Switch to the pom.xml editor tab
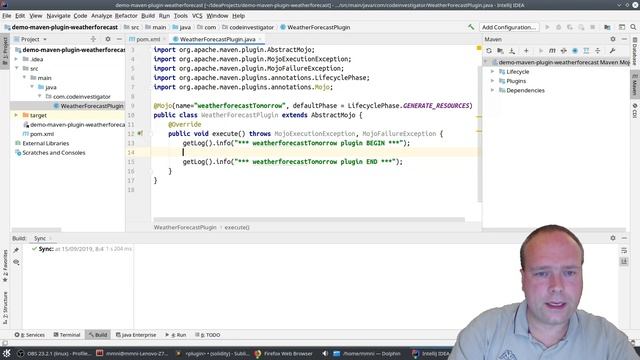 click(x=148, y=39)
